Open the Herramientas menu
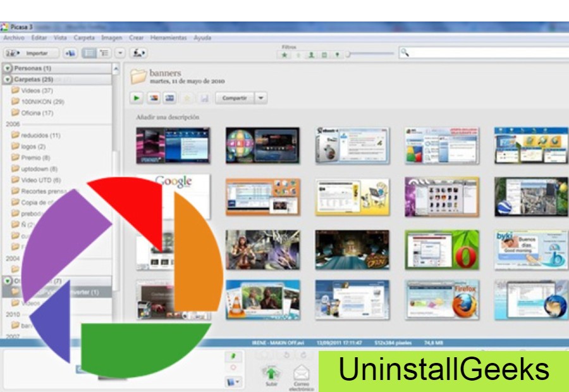 coord(168,38)
